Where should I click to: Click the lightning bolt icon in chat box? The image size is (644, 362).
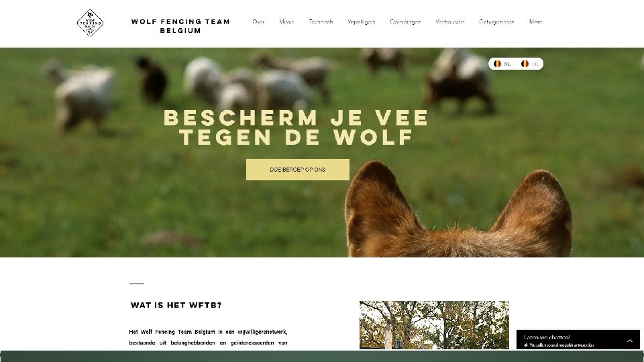526,345
